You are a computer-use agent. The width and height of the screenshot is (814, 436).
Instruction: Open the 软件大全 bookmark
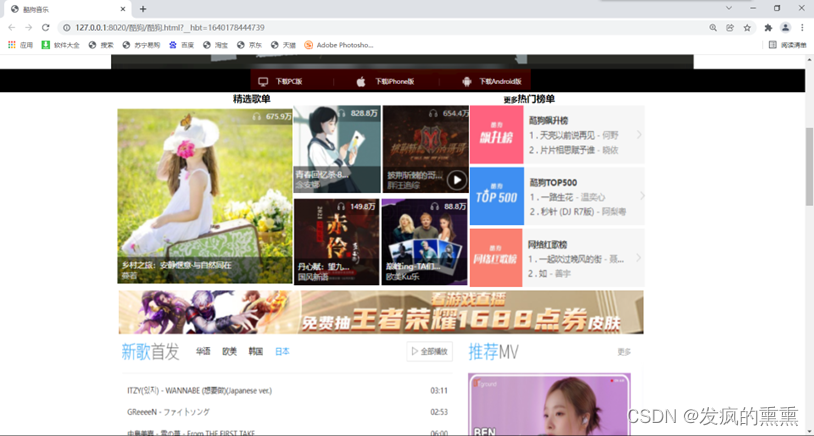coord(61,45)
